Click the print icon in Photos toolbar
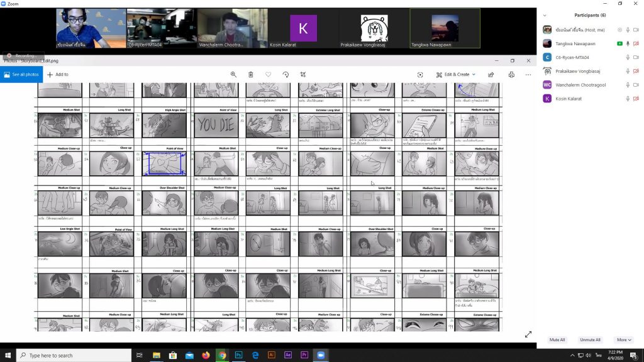This screenshot has height=362, width=644. pos(511,74)
